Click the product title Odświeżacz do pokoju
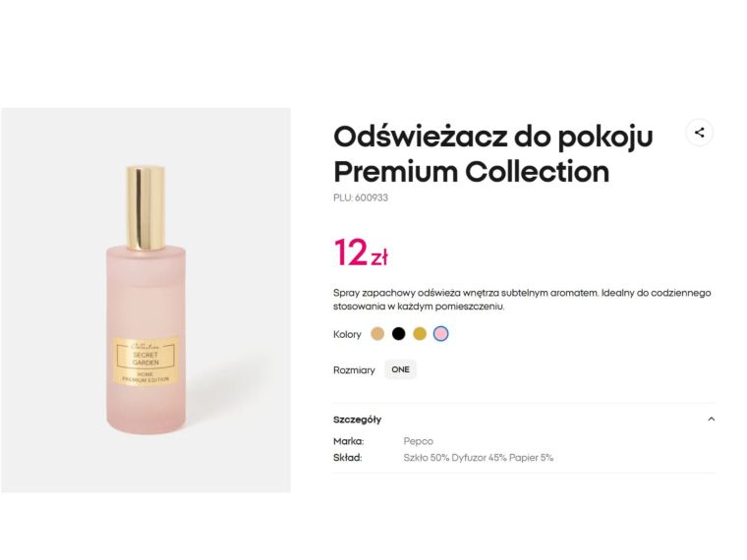This screenshot has height=560, width=747. point(492,136)
